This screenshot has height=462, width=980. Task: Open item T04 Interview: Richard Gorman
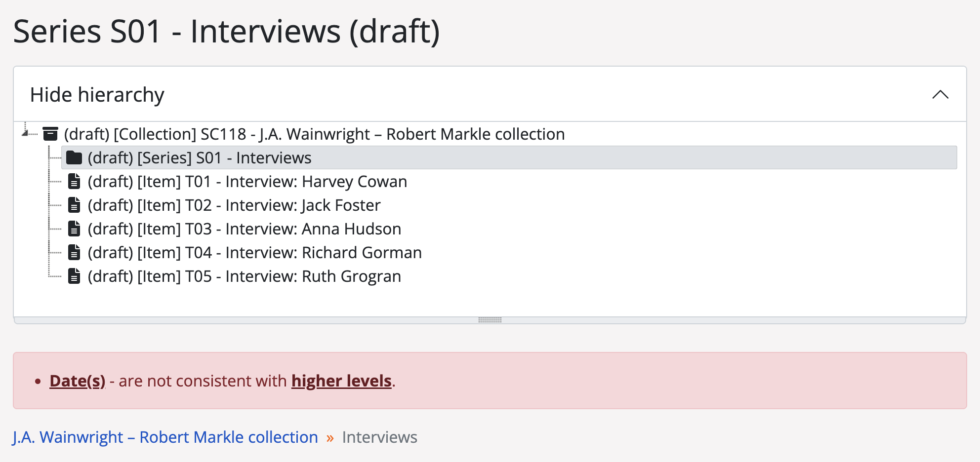254,252
